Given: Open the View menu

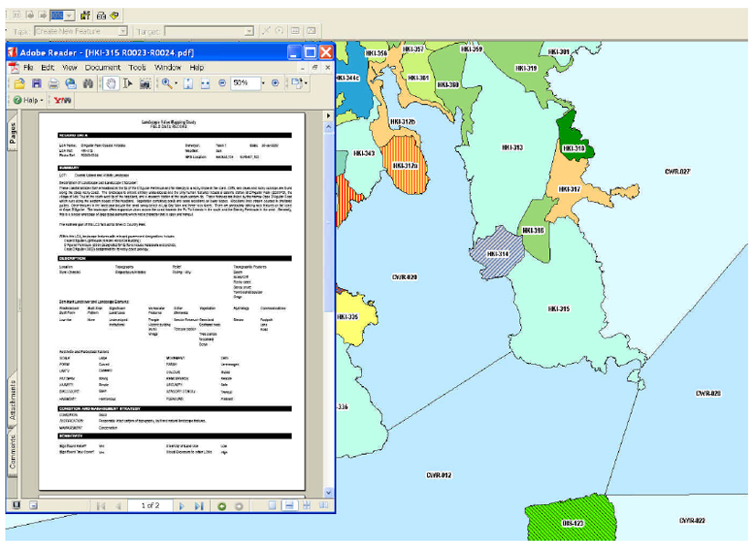Looking at the screenshot, I should [69, 68].
